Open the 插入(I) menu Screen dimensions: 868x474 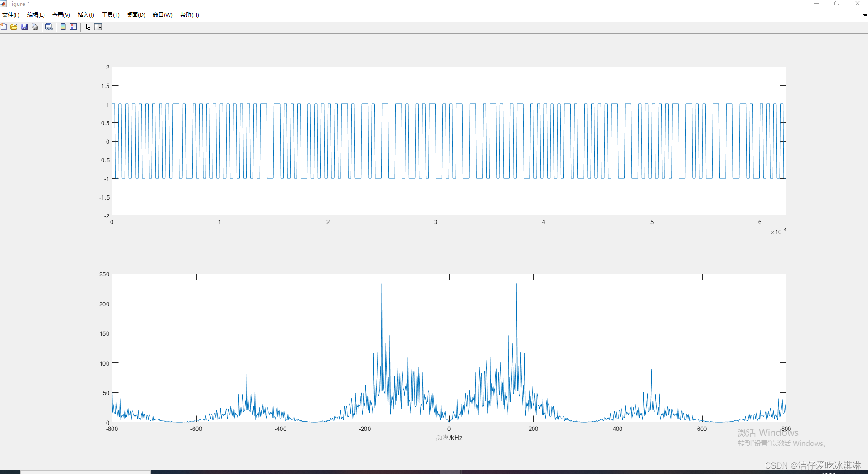point(86,15)
